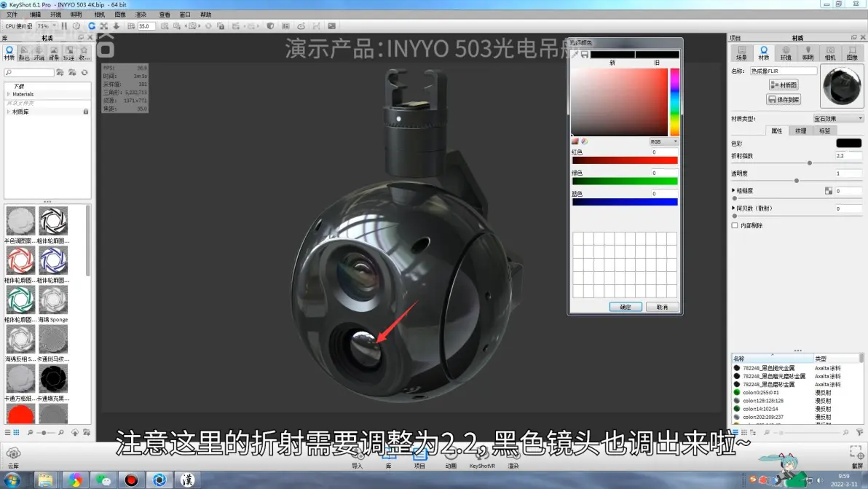The image size is (868, 489).
Task: Click the refresh icon next to library search
Action: (84, 73)
